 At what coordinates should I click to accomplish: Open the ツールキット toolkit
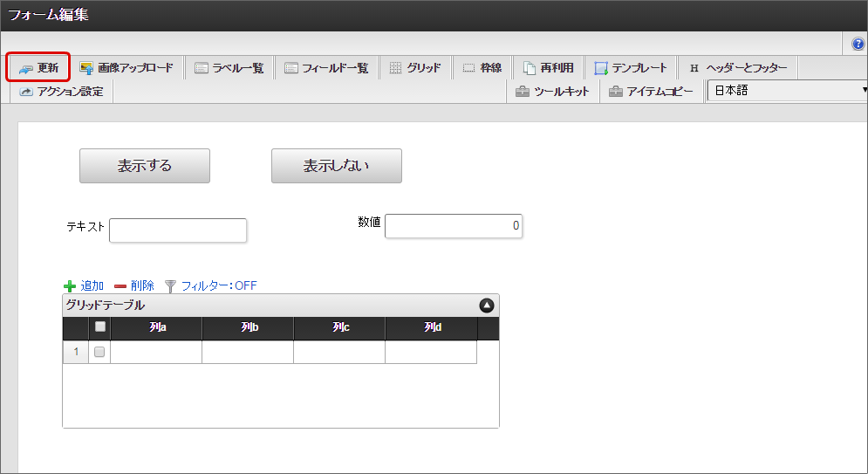[552, 92]
